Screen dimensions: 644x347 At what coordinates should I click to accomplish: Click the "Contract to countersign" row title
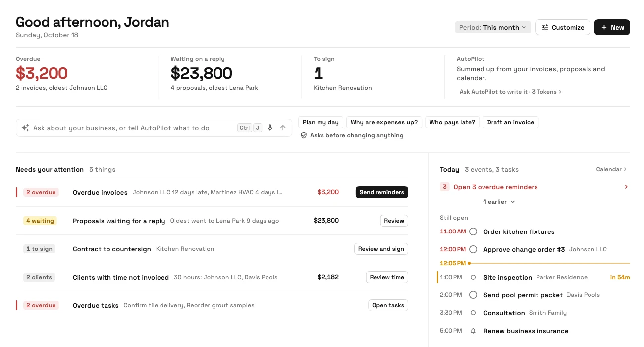coord(112,249)
